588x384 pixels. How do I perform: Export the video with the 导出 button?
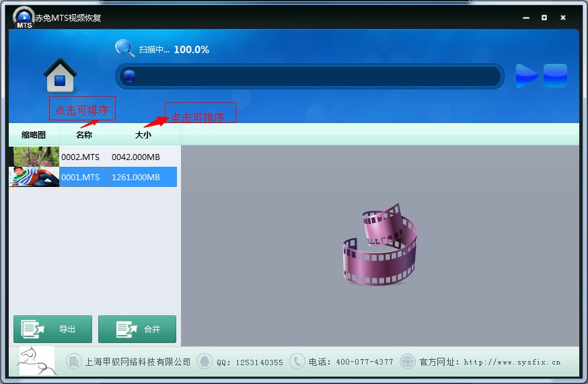pos(53,329)
